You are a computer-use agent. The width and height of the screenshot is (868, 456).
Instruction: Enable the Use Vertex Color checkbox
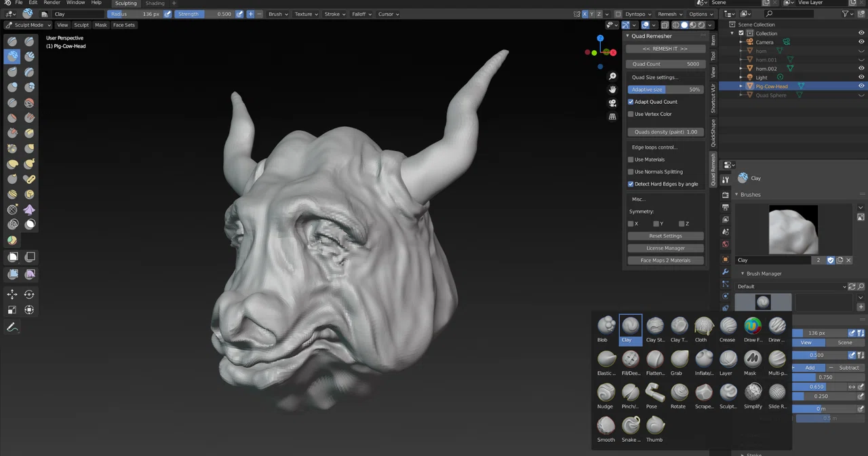631,114
